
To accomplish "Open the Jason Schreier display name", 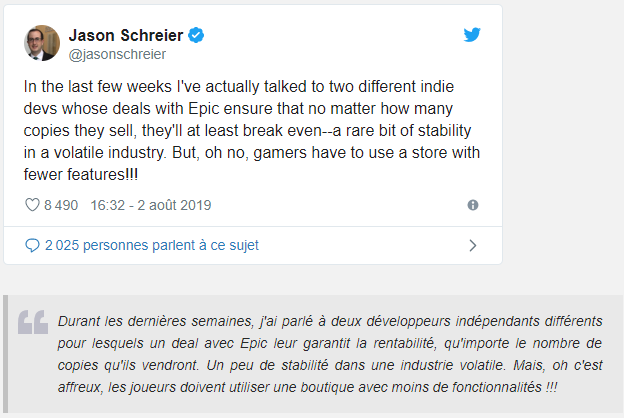I will (126, 35).
